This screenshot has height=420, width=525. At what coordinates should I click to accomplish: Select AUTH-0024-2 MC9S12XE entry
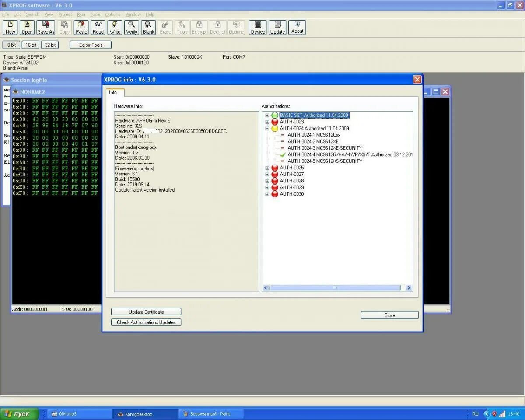coord(313,141)
